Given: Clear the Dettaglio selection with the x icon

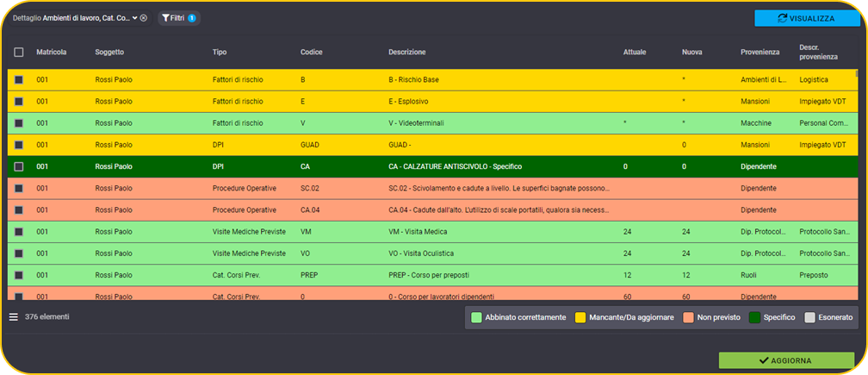Looking at the screenshot, I should 143,18.
